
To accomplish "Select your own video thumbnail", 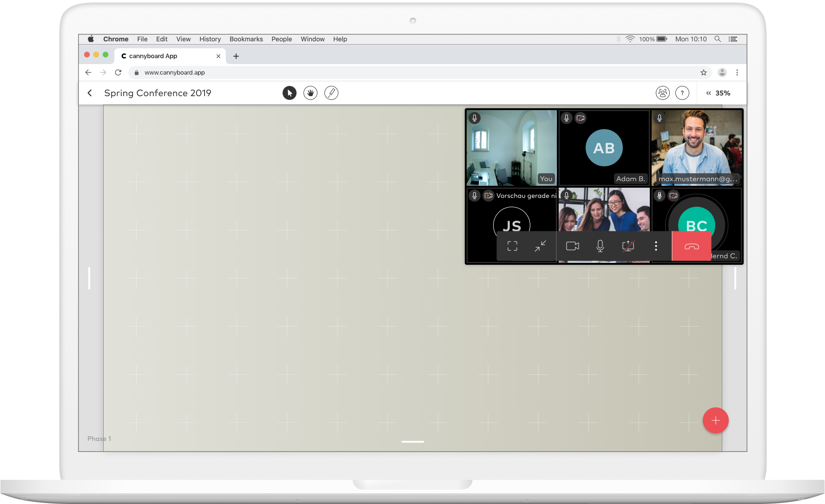I will coord(512,148).
